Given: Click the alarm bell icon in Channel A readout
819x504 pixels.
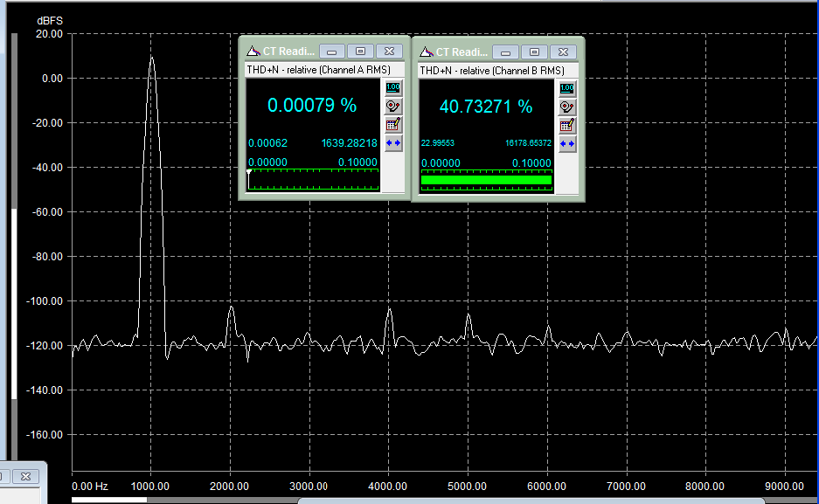Looking at the screenshot, I should tap(393, 107).
